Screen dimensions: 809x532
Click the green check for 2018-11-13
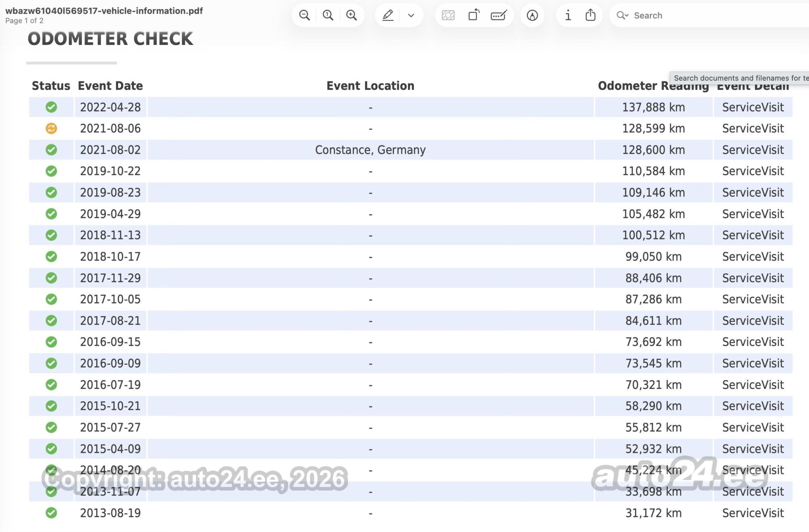pos(51,235)
